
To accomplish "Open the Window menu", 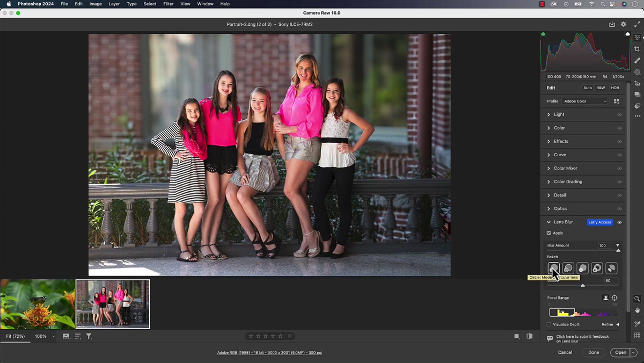I will pos(205,4).
